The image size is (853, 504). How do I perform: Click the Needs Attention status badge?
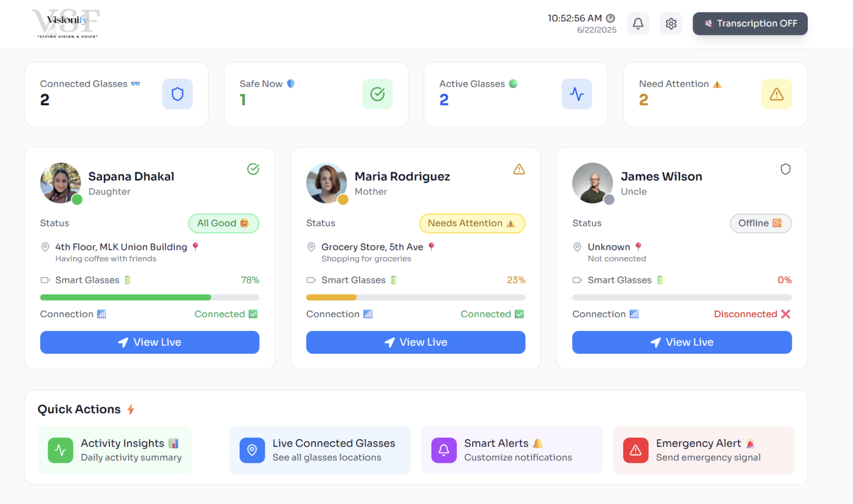472,223
